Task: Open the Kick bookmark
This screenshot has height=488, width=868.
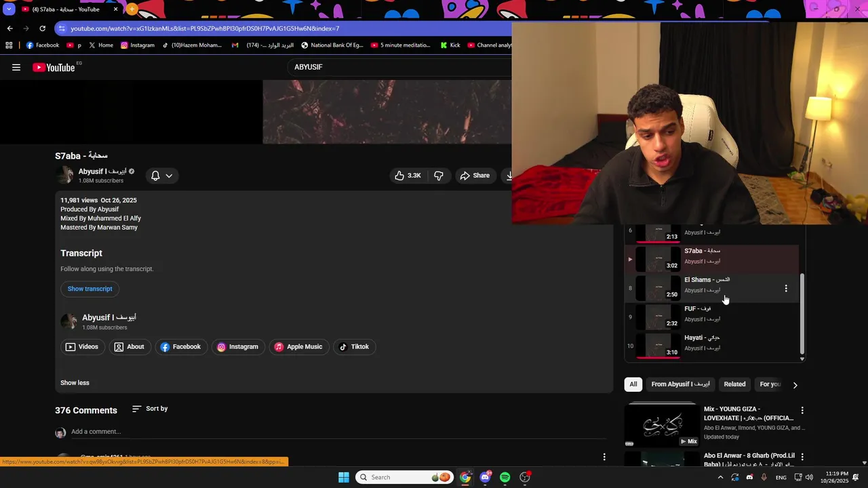Action: 450,45
